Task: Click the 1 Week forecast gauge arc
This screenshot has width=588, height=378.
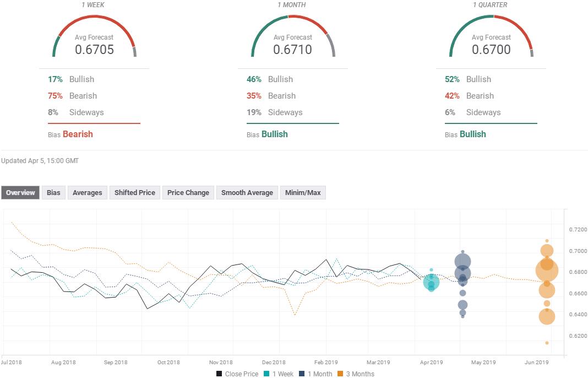Action: (94, 22)
